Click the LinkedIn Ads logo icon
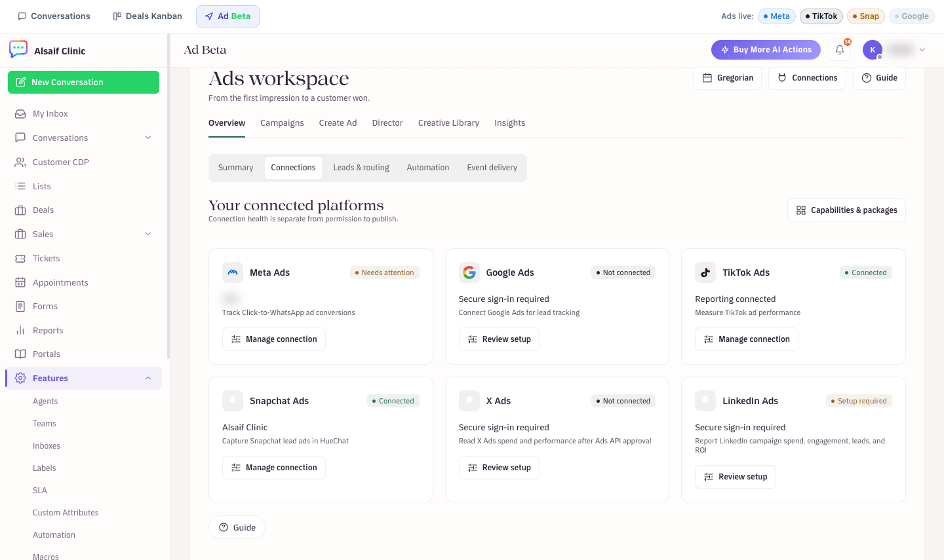 [x=705, y=401]
